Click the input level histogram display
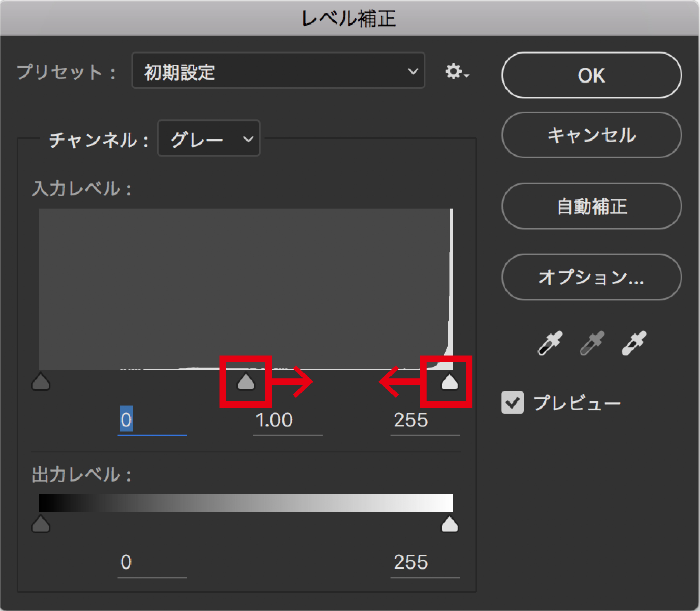 tap(246, 289)
